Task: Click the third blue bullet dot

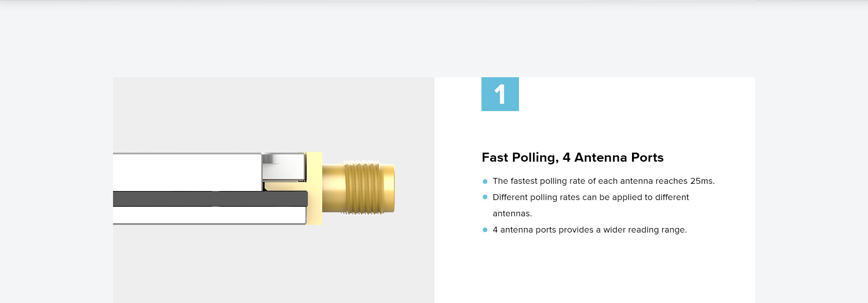Action: pos(485,230)
